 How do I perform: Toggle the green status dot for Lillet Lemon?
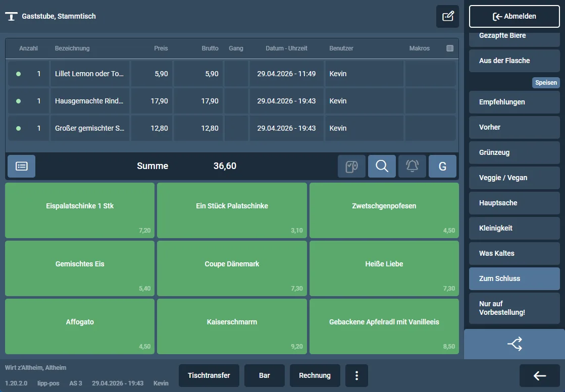(x=18, y=74)
